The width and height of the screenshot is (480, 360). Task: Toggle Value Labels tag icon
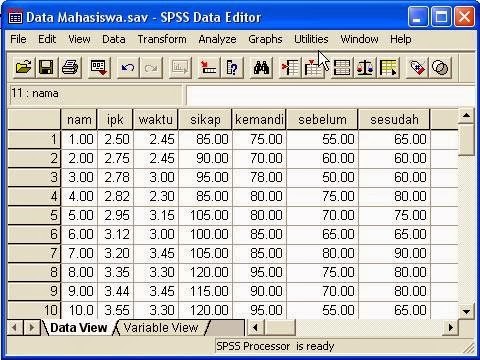tap(417, 68)
